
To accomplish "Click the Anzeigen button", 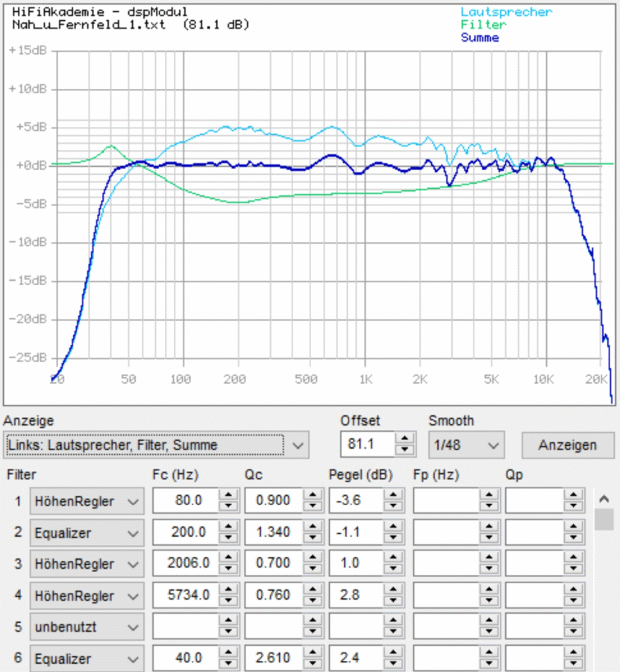I will pyautogui.click(x=568, y=445).
